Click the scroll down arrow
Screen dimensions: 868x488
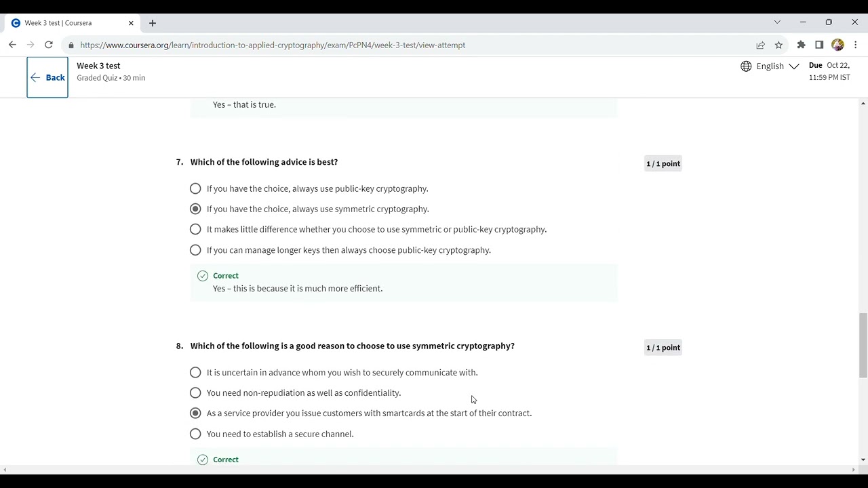click(863, 460)
